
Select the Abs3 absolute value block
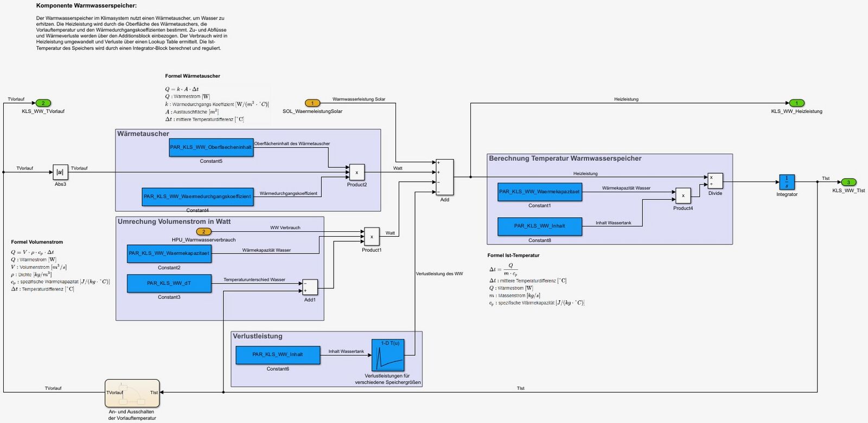tap(60, 172)
